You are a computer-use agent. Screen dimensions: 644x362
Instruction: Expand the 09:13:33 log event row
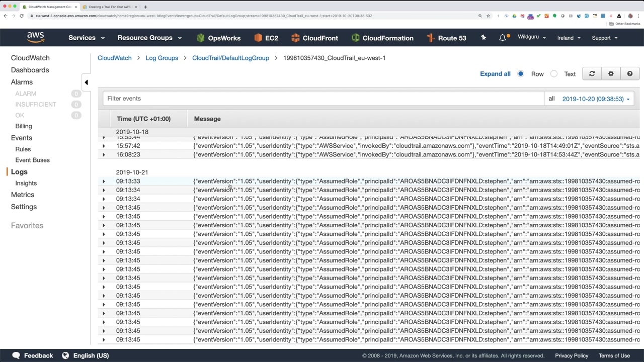coord(104,181)
